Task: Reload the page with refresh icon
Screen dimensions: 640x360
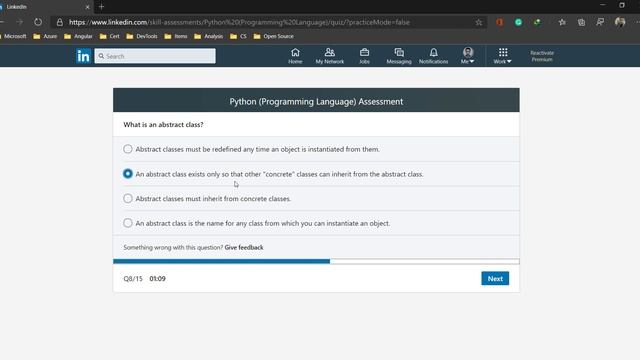Action: click(x=38, y=22)
